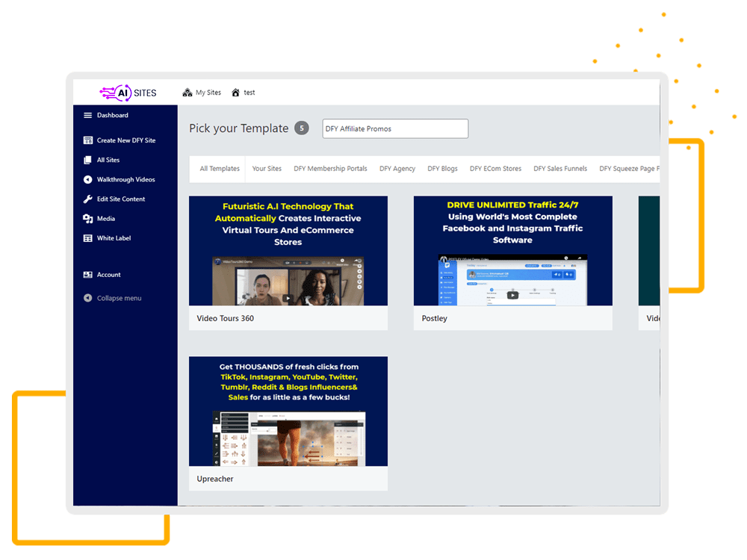747x560 pixels.
Task: Click the house icon beside test
Action: 235,93
